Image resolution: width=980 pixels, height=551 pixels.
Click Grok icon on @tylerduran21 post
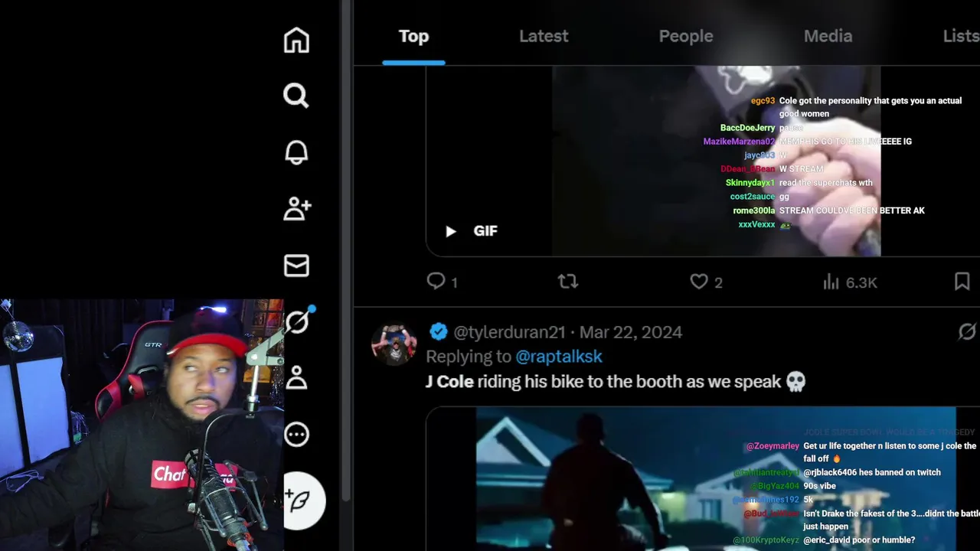pyautogui.click(x=967, y=331)
